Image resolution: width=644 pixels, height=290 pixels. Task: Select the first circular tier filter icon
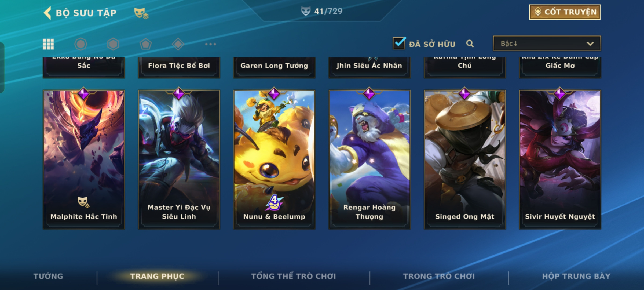point(81,44)
